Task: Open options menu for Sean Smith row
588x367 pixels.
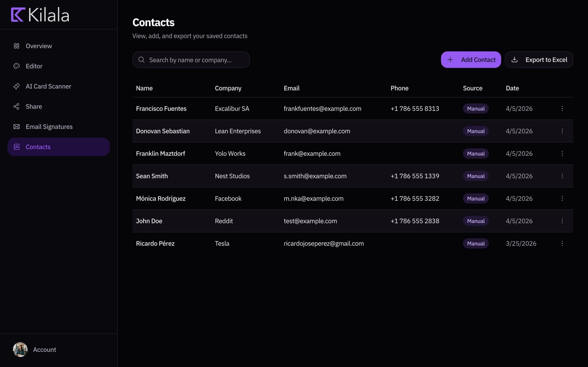Action: coord(563,176)
